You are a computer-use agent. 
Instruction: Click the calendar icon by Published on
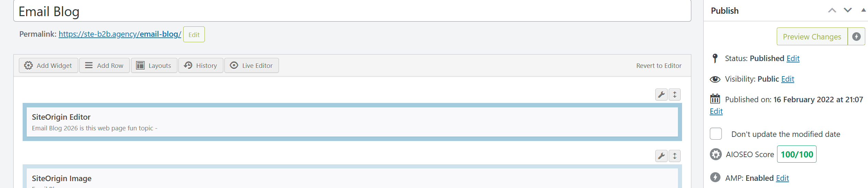715,99
